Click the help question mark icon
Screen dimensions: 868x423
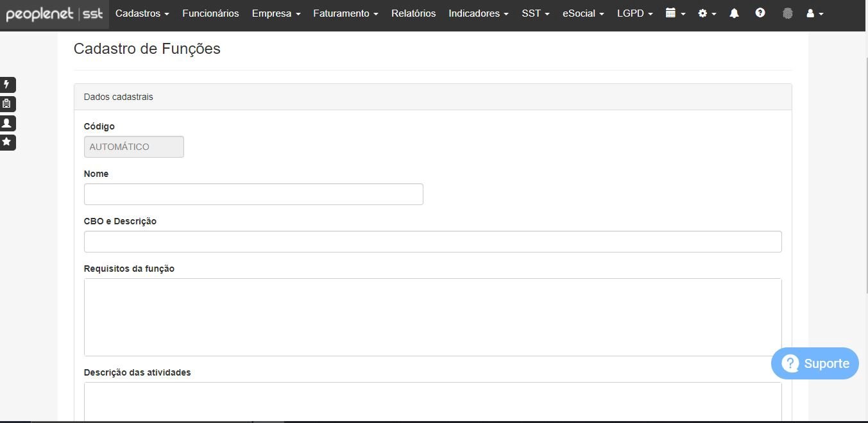tap(760, 13)
